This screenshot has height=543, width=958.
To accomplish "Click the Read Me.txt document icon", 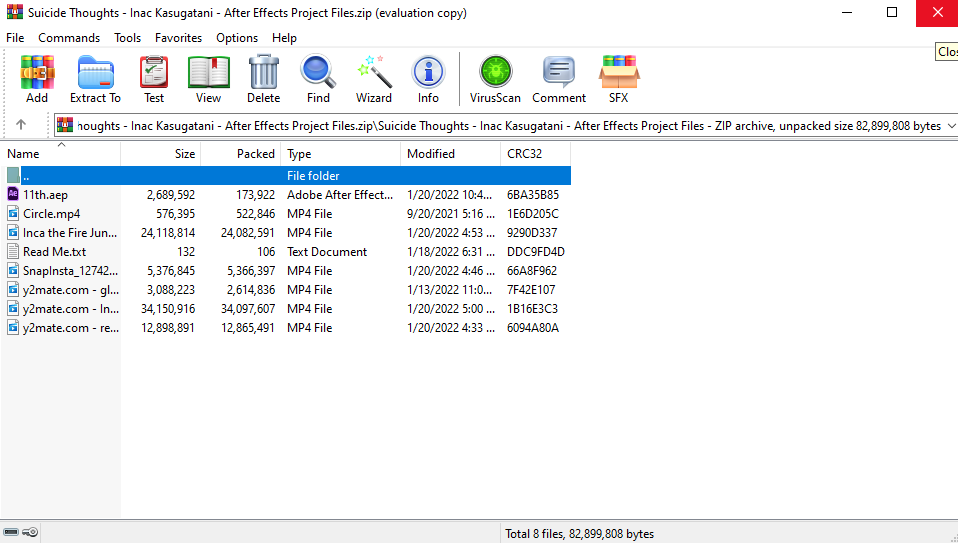I will tap(13, 251).
